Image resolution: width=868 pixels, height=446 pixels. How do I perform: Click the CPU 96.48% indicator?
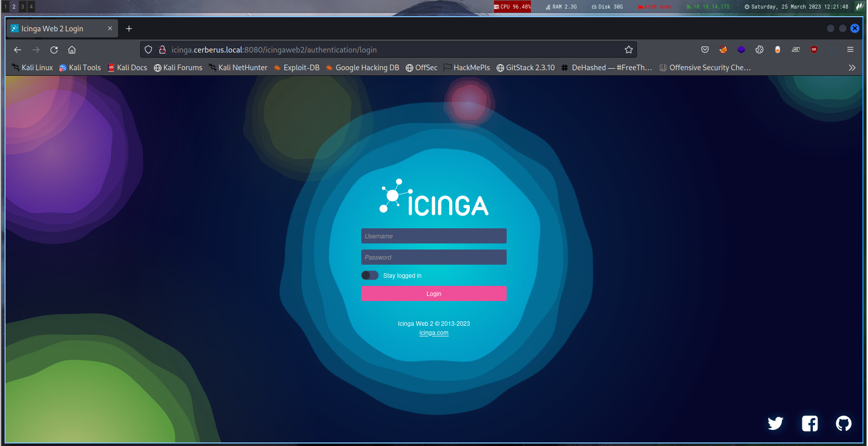click(x=512, y=7)
